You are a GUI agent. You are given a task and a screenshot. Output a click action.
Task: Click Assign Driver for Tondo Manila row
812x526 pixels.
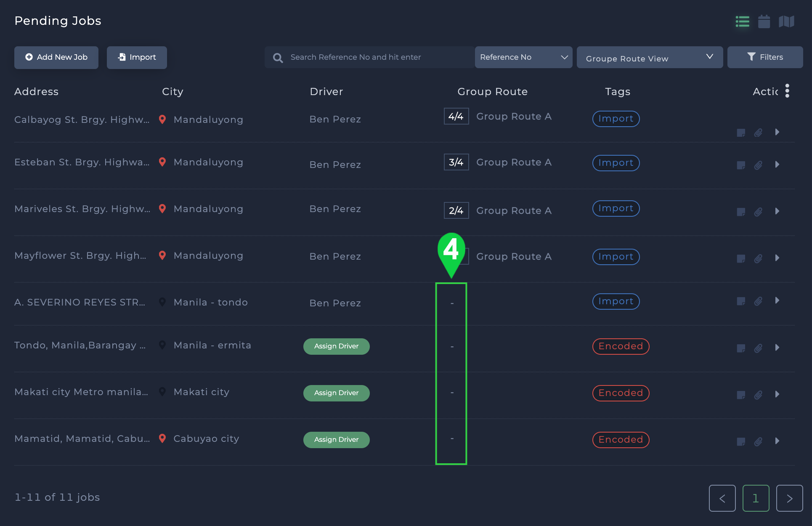[336, 345]
